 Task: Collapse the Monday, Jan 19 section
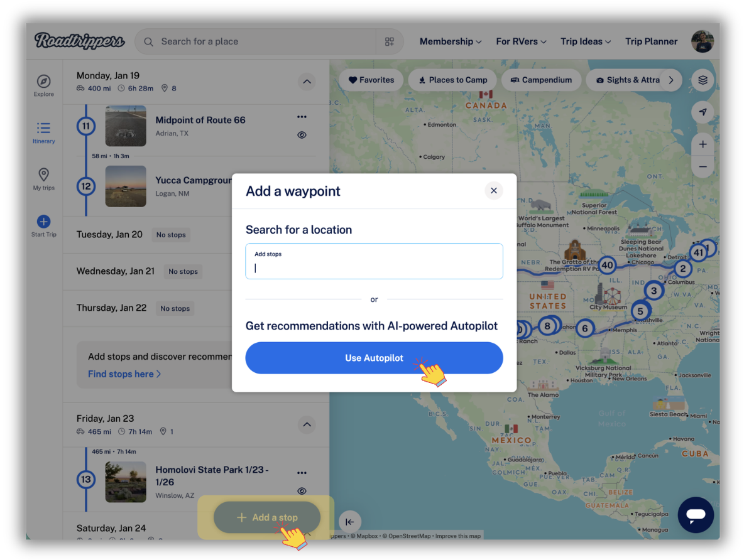(307, 82)
